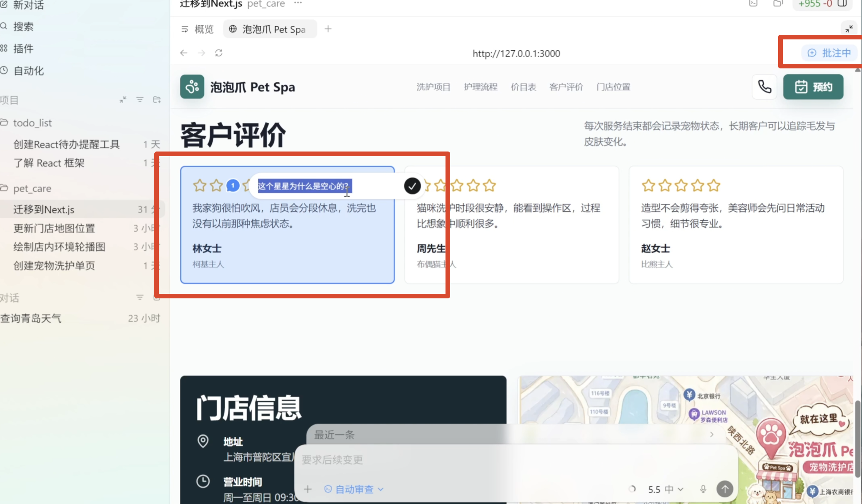Open the 5.5 中 model selector
Image resolution: width=862 pixels, height=504 pixels.
[665, 489]
